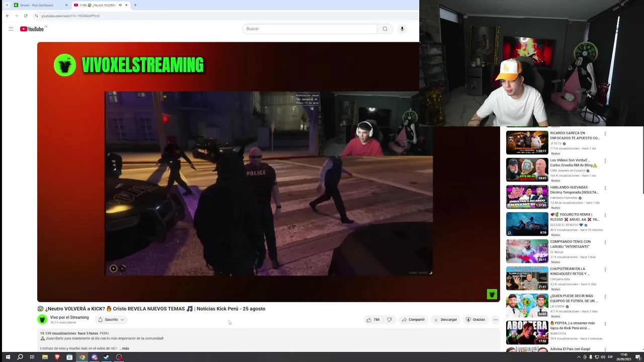
Task: Mute the tab via speaker icon
Action: click(x=120, y=5)
